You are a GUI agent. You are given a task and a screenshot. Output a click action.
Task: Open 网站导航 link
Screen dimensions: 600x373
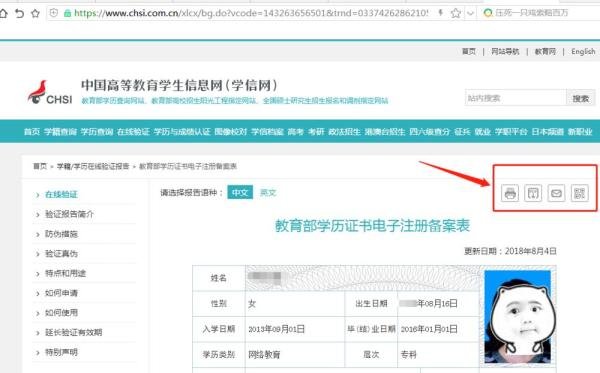click(x=505, y=51)
